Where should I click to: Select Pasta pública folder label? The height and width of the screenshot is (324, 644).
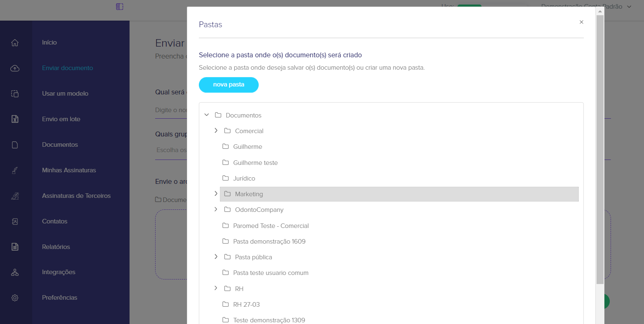pyautogui.click(x=253, y=257)
